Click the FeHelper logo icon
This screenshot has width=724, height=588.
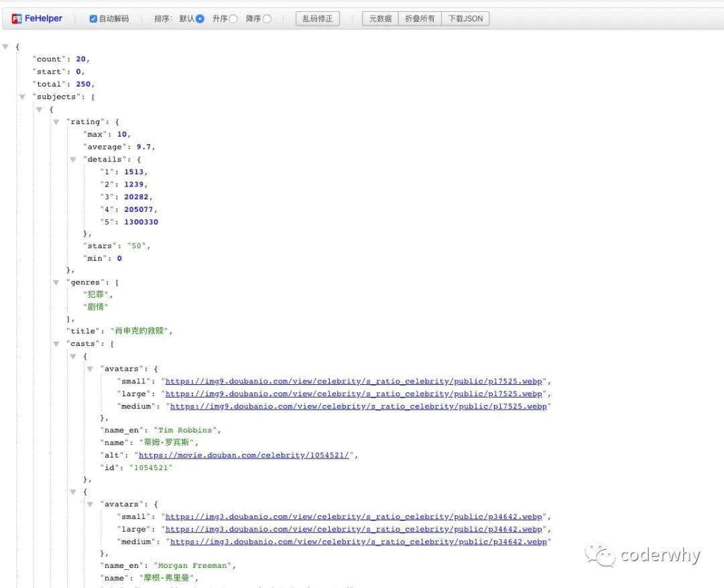tap(17, 19)
